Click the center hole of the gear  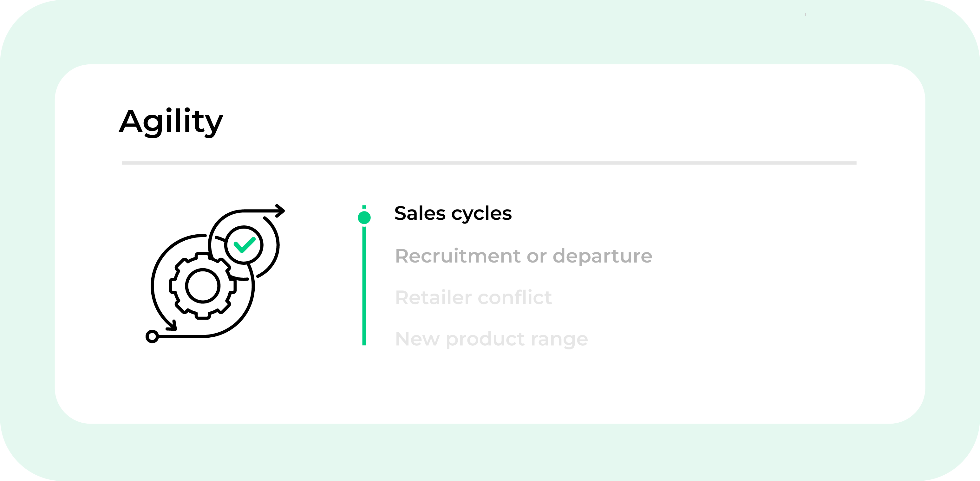click(x=202, y=286)
